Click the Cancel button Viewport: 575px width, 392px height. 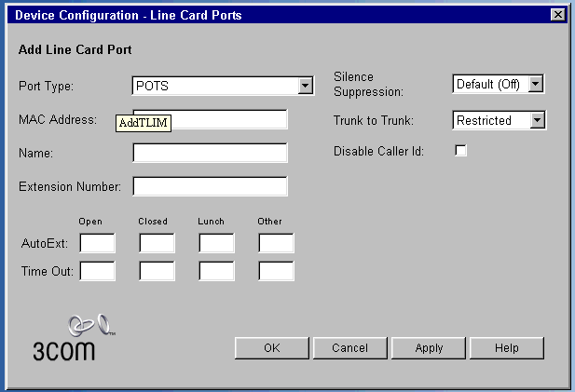tap(349, 348)
